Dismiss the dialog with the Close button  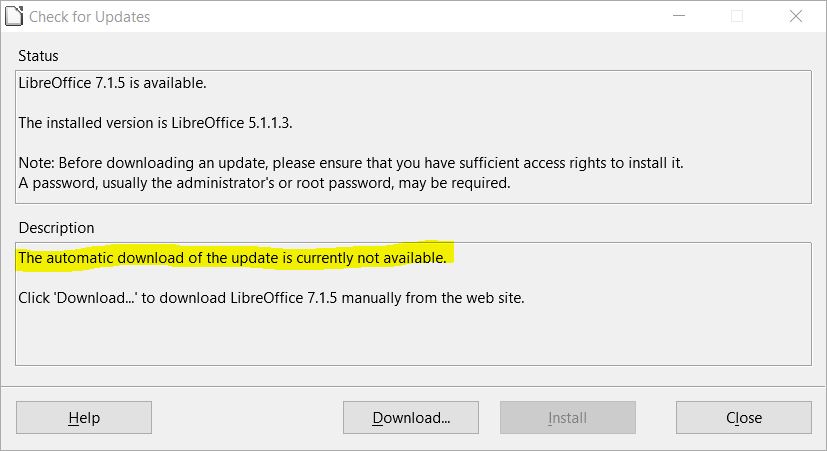[x=743, y=418]
